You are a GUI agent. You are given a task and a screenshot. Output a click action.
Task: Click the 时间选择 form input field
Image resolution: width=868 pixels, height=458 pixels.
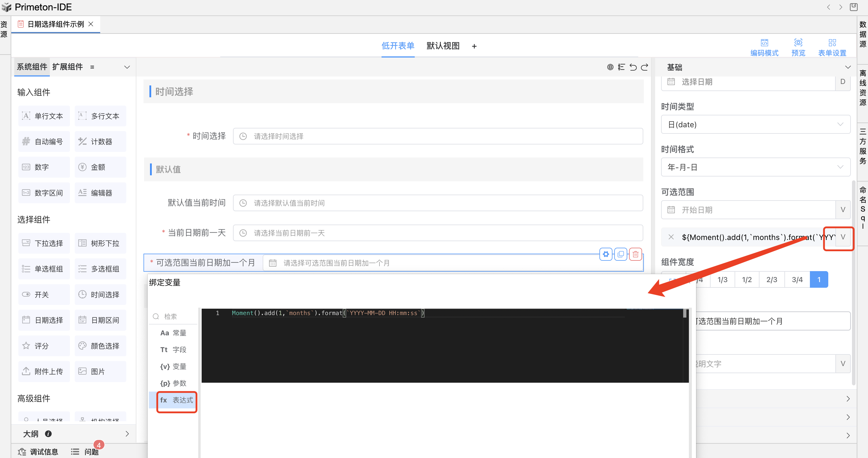[438, 136]
